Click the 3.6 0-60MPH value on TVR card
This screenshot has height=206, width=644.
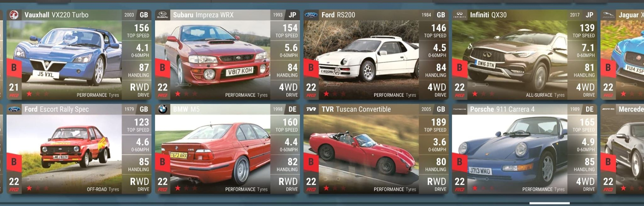pos(439,142)
